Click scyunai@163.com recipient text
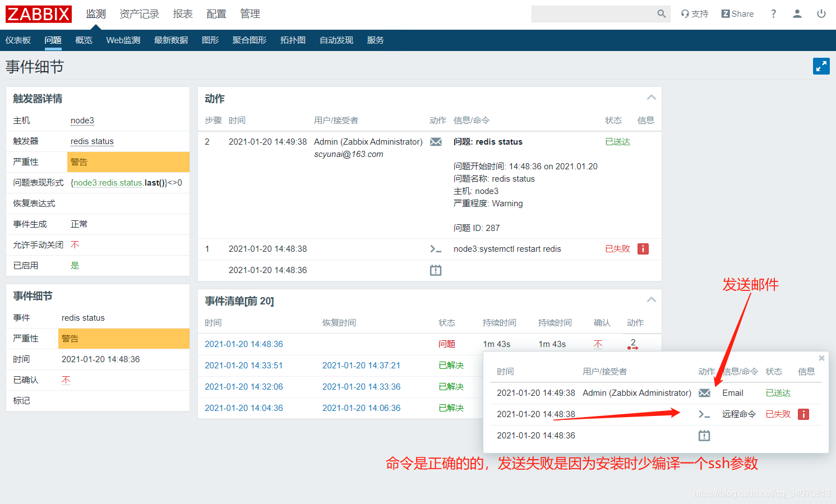 click(x=349, y=154)
